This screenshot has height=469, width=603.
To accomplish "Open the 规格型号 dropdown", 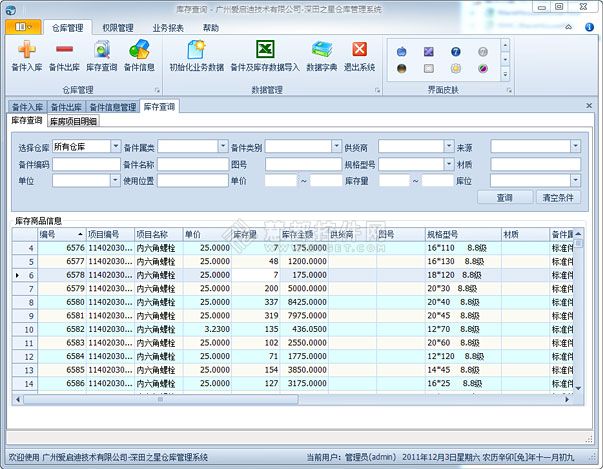I will click(x=449, y=164).
